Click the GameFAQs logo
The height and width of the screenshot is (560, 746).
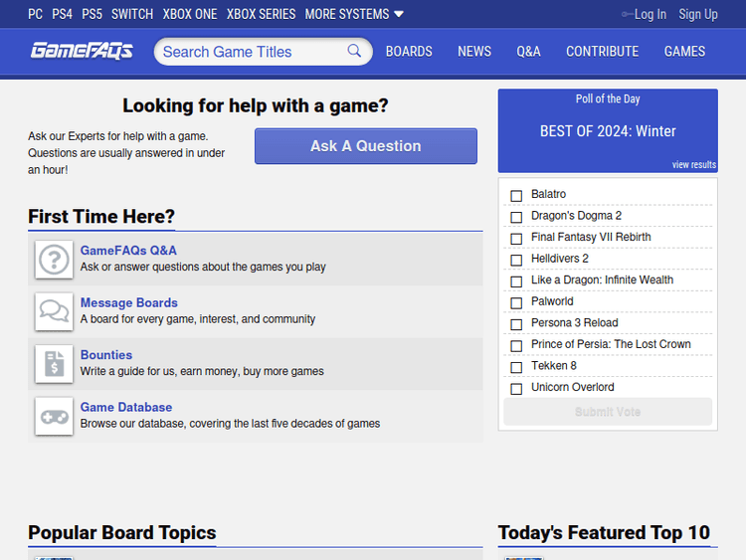(x=82, y=51)
